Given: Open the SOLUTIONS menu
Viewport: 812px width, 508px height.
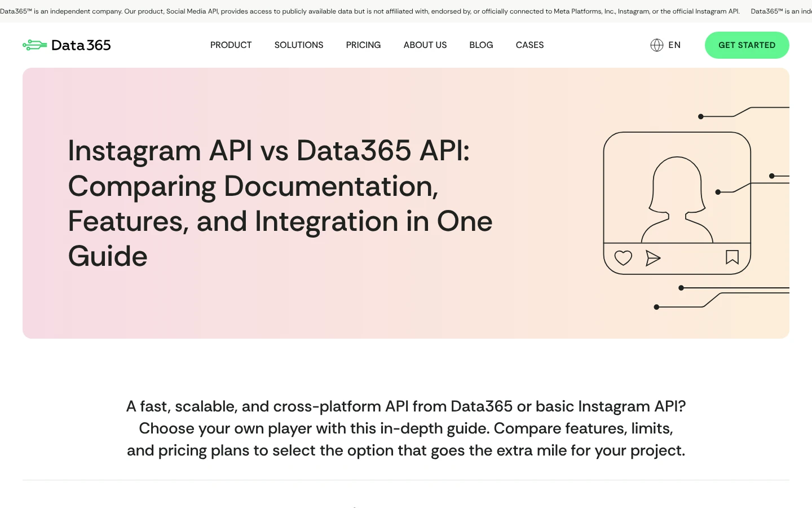Looking at the screenshot, I should [x=299, y=45].
